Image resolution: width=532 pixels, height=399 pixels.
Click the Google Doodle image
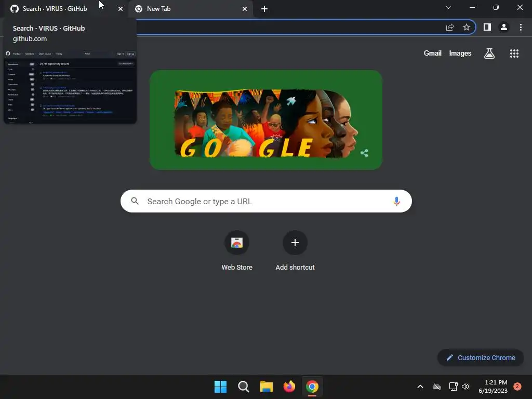tap(265, 120)
